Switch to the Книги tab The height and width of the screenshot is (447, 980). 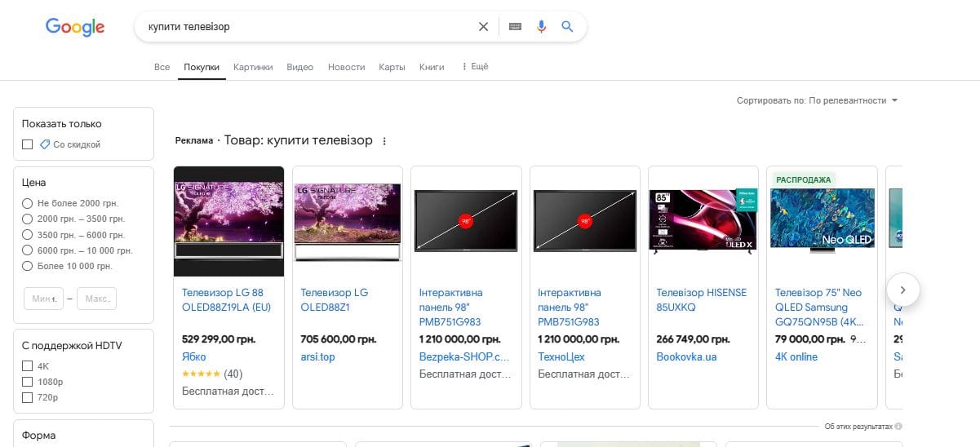(x=432, y=67)
